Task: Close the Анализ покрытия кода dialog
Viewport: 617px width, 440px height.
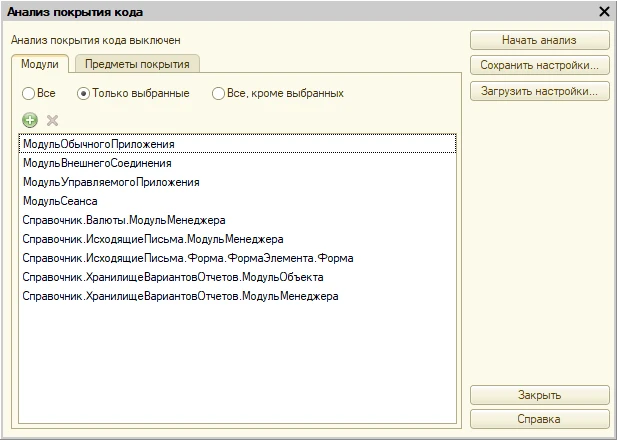Action: tap(604, 12)
